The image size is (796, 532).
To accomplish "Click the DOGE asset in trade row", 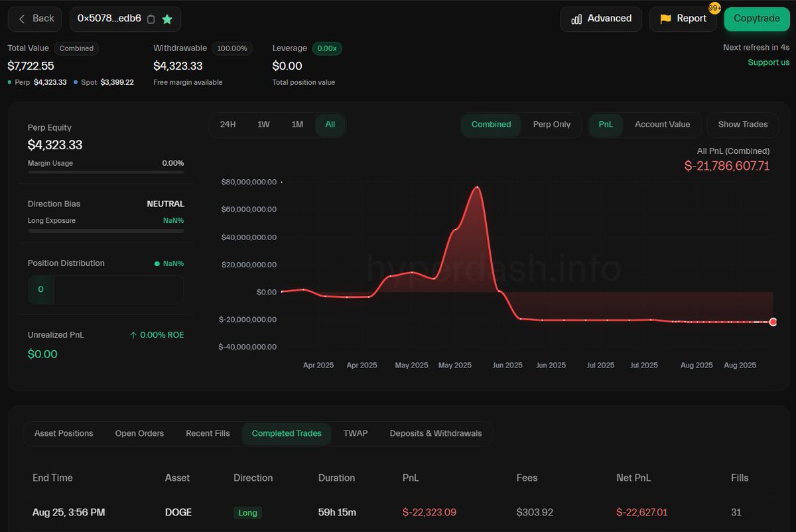I will tap(178, 513).
